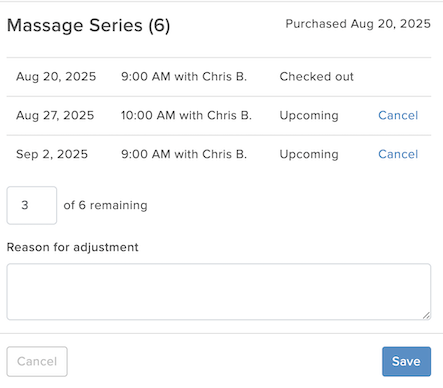The width and height of the screenshot is (443, 388).
Task: Click the Checked out status
Action: [316, 77]
